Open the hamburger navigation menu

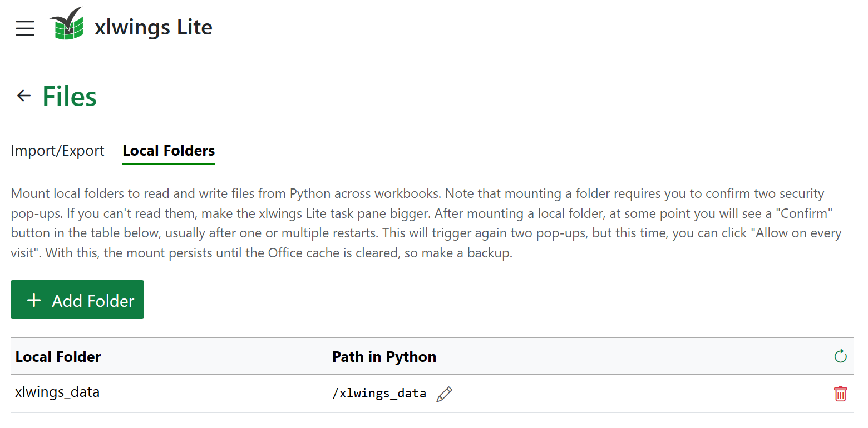coord(25,28)
